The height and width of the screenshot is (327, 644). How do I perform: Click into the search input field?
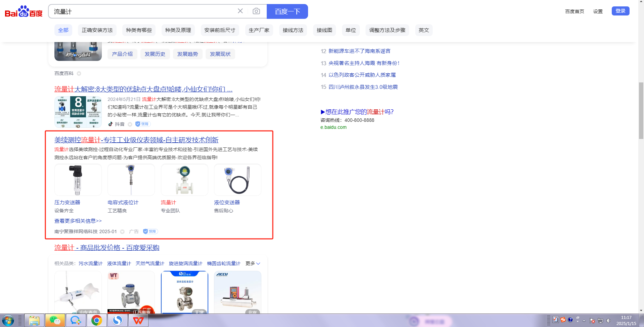point(143,11)
